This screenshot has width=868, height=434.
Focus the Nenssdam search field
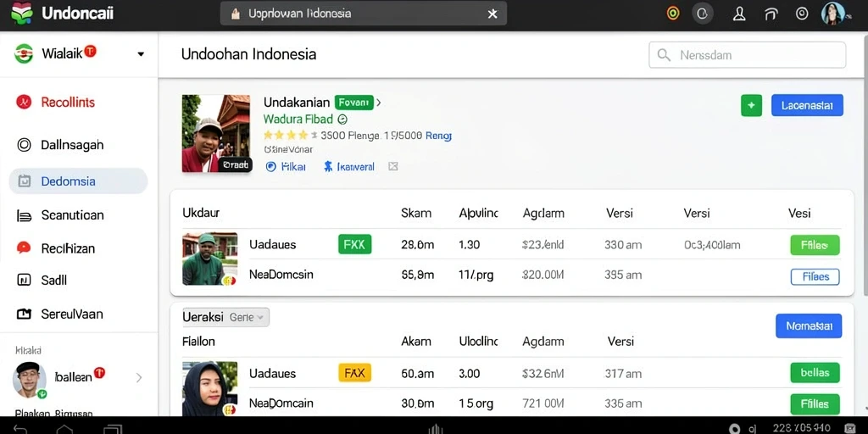tap(748, 55)
